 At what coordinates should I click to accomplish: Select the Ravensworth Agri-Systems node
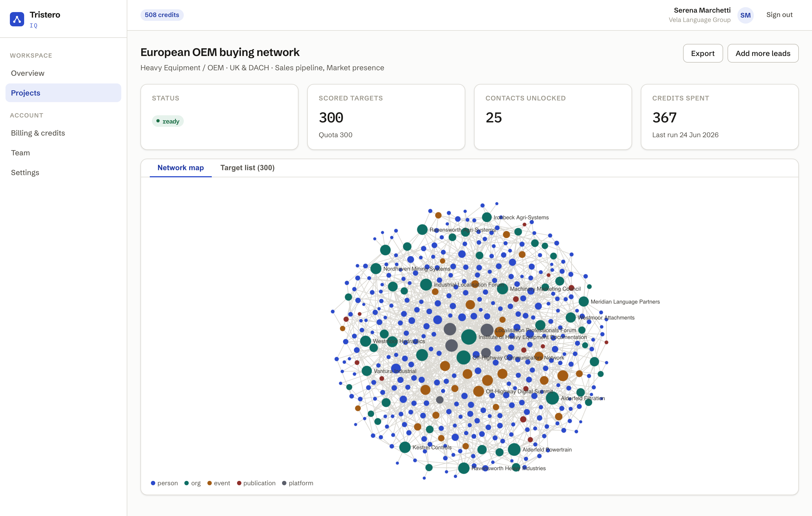tap(422, 229)
